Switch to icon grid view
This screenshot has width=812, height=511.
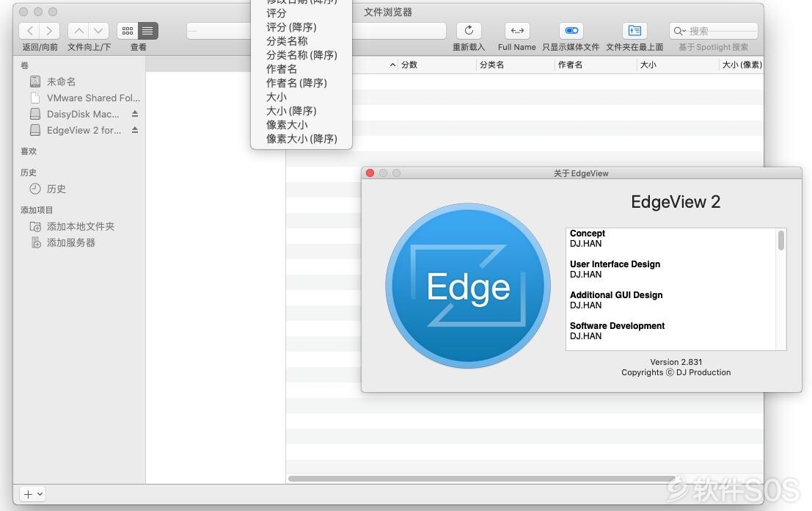128,31
